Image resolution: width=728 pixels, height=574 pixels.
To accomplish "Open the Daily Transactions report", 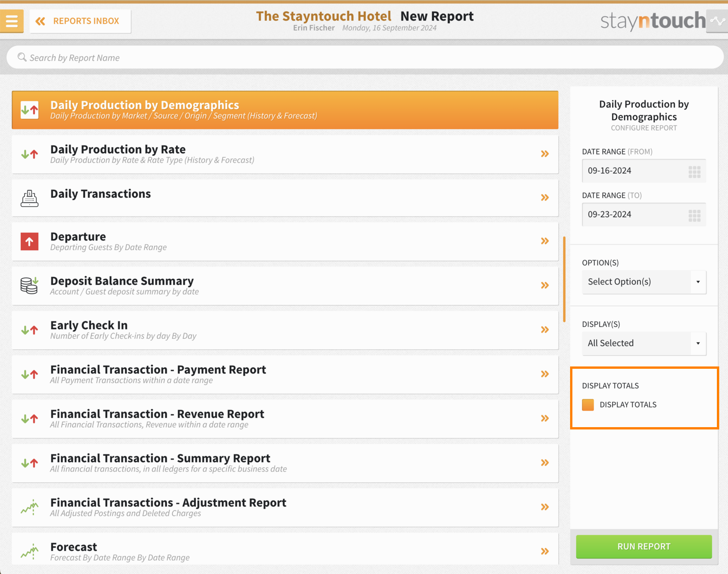I will tap(285, 198).
